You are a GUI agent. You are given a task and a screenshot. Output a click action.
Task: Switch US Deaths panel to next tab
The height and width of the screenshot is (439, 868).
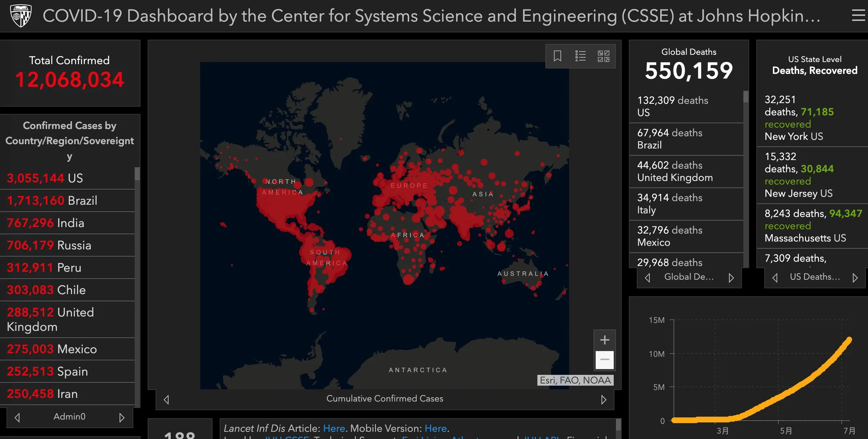pos(855,278)
